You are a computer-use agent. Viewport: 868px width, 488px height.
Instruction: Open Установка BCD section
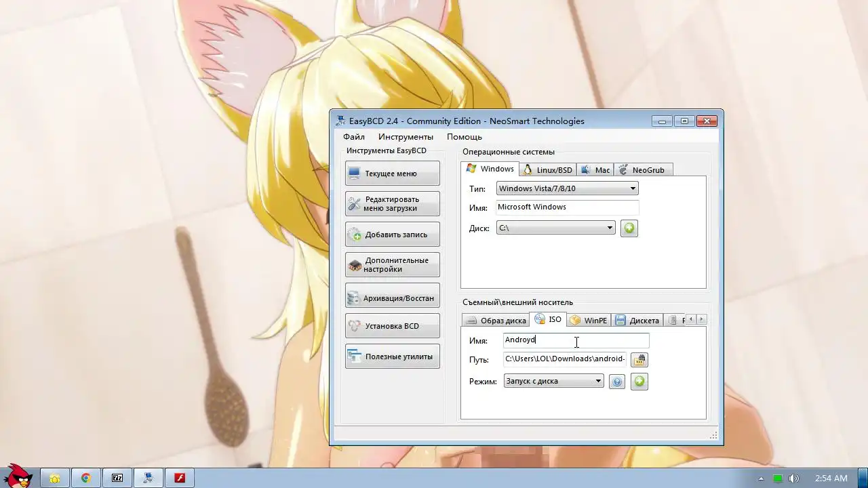[x=392, y=326]
